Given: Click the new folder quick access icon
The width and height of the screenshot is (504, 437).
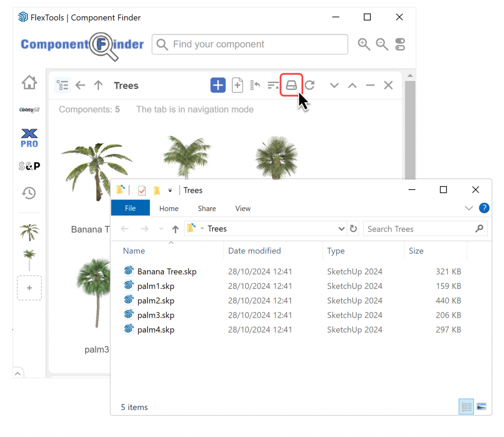Looking at the screenshot, I should click(157, 190).
